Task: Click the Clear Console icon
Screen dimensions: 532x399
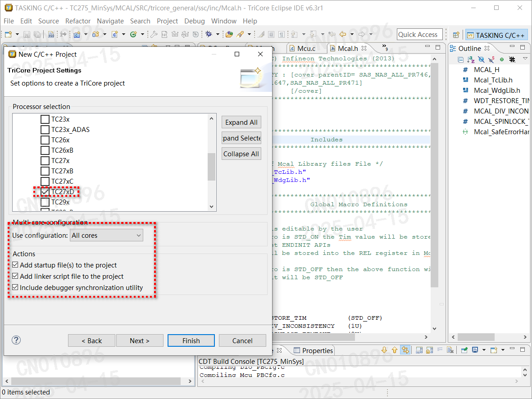Action: (x=450, y=350)
